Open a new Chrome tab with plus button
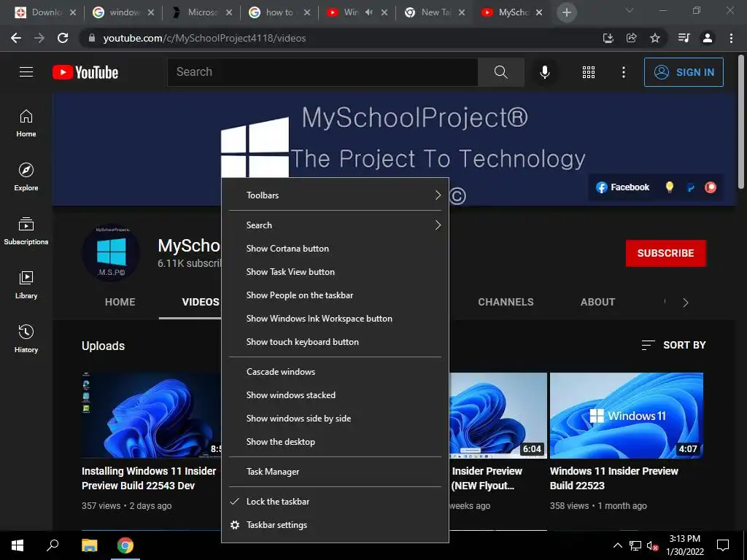Screen dimensions: 747x560 tap(566, 12)
